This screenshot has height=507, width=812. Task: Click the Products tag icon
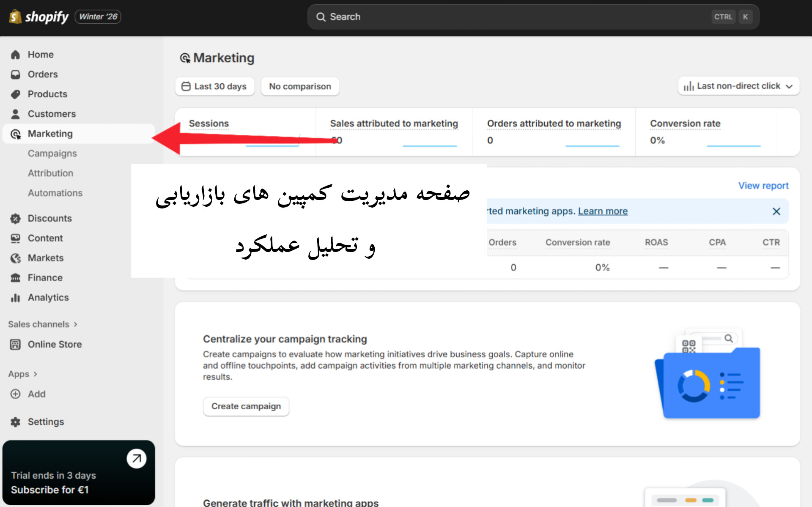click(x=16, y=94)
